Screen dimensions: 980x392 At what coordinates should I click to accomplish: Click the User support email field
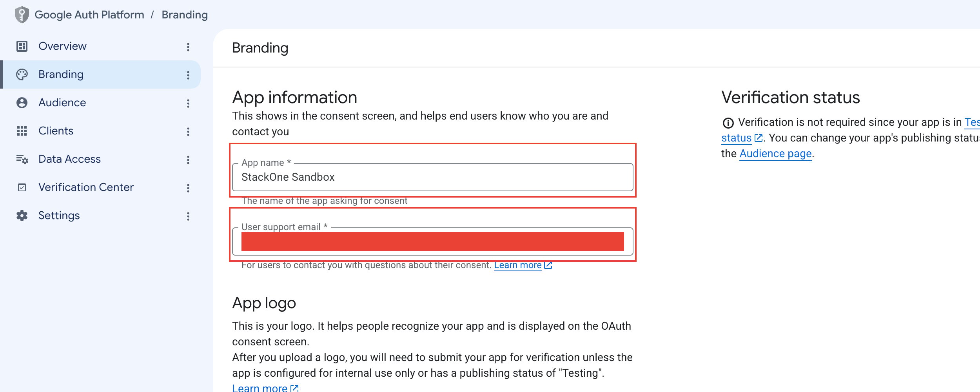[x=432, y=241]
